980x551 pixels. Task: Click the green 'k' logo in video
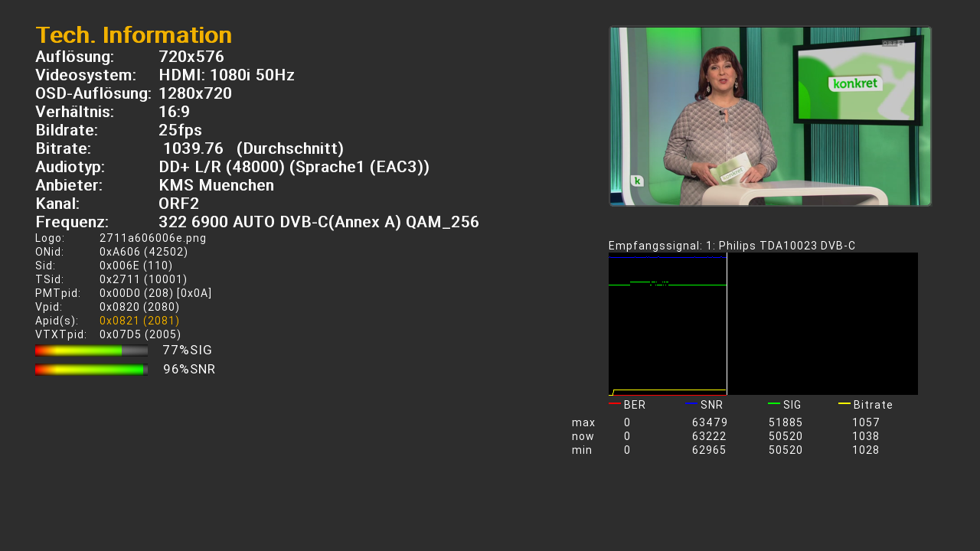[x=637, y=181]
